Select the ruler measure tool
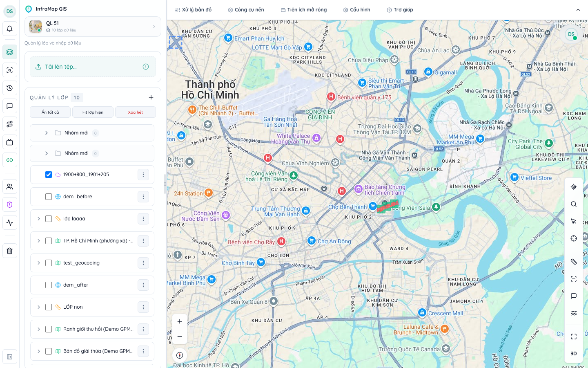This screenshot has height=368, width=588. (x=574, y=262)
